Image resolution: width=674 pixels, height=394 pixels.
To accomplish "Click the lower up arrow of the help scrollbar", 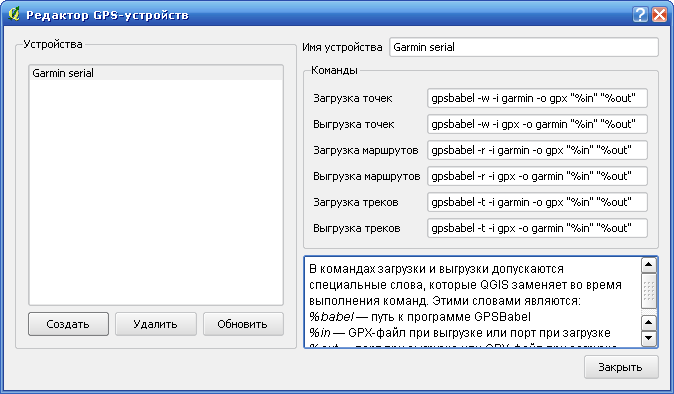I will click(649, 323).
